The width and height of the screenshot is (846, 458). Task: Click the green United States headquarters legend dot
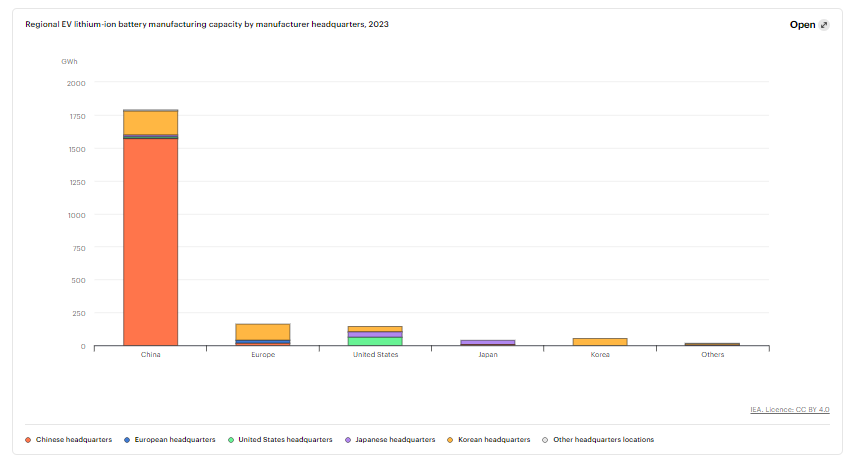point(231,439)
